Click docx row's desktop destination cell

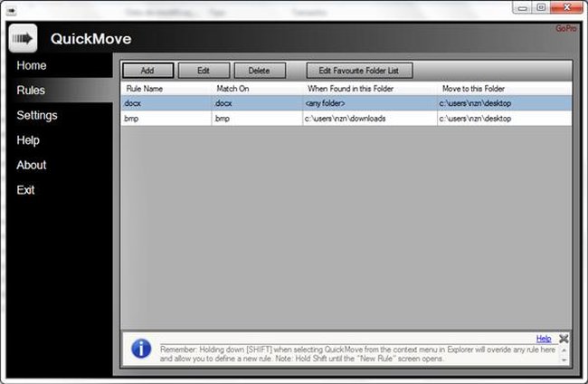505,103
